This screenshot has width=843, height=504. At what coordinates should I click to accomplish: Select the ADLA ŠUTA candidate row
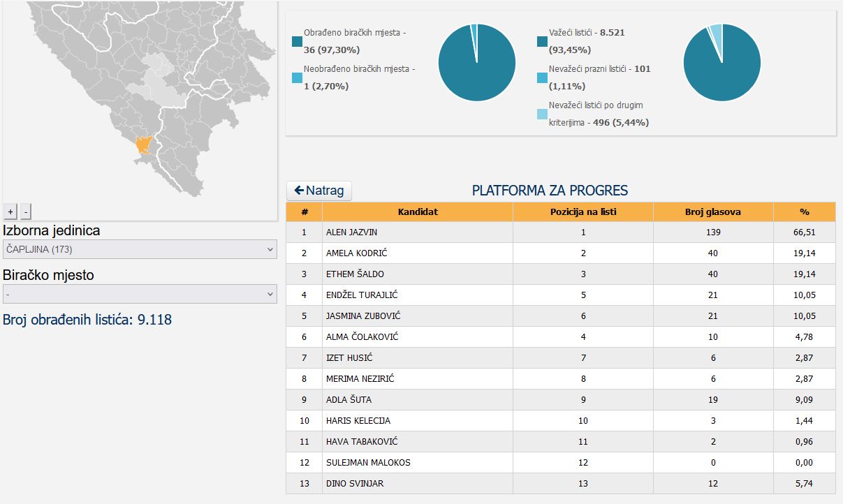(561, 400)
